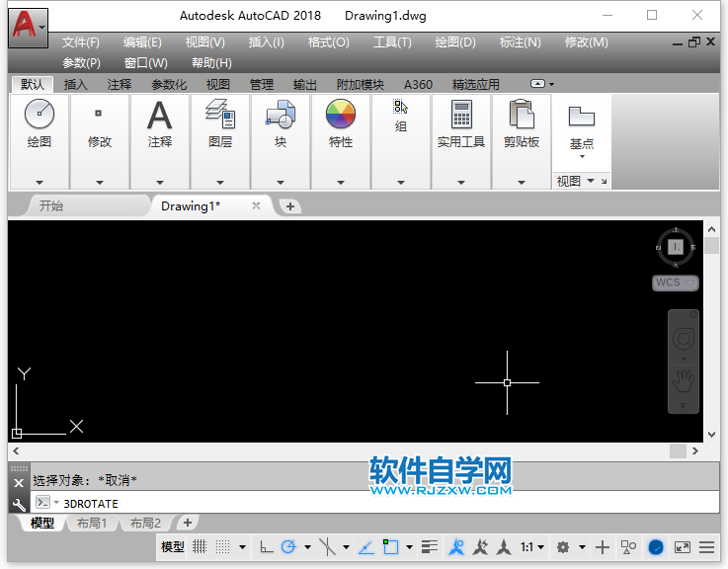Viewport: 728px width, 569px height.
Task: Click the 注释 (Annotation) text A icon
Action: (159, 115)
